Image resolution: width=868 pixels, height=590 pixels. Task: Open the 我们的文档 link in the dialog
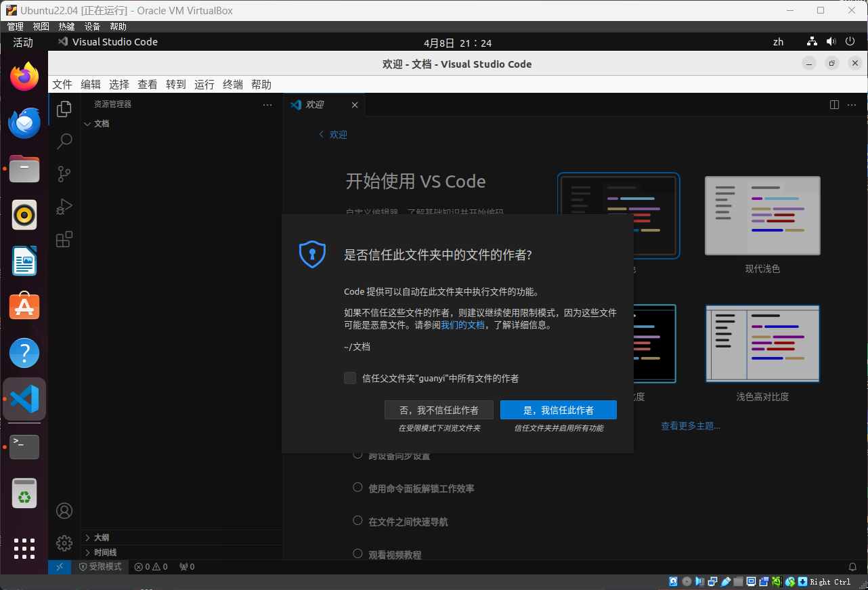(x=463, y=324)
